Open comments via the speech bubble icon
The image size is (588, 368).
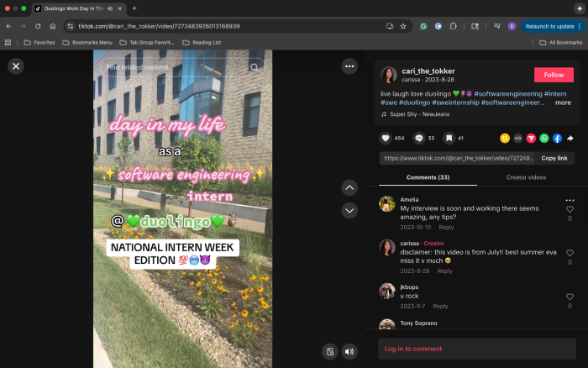pyautogui.click(x=418, y=138)
